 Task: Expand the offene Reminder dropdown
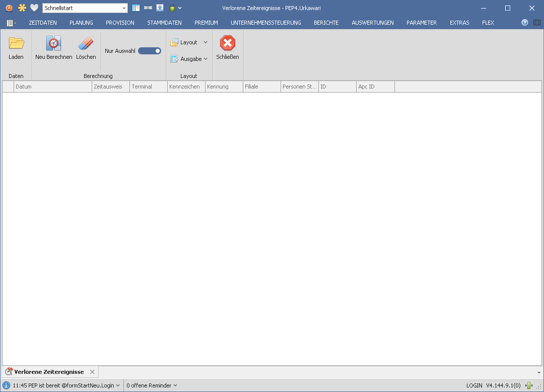[152, 385]
